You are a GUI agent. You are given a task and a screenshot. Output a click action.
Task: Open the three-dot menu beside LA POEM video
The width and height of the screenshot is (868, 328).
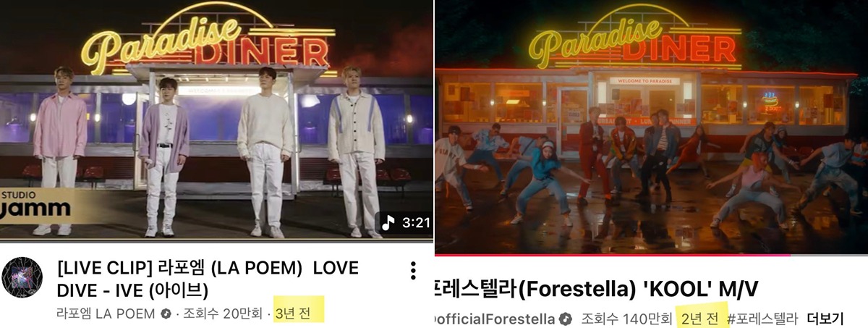(413, 272)
